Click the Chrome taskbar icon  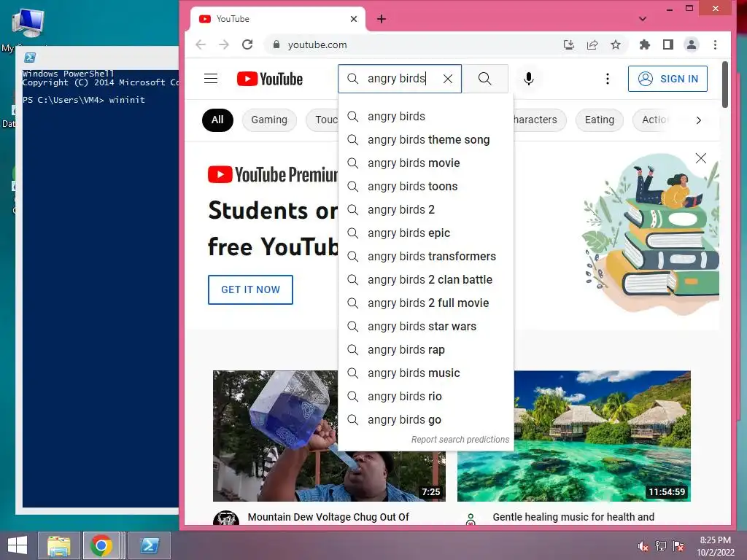(x=101, y=545)
